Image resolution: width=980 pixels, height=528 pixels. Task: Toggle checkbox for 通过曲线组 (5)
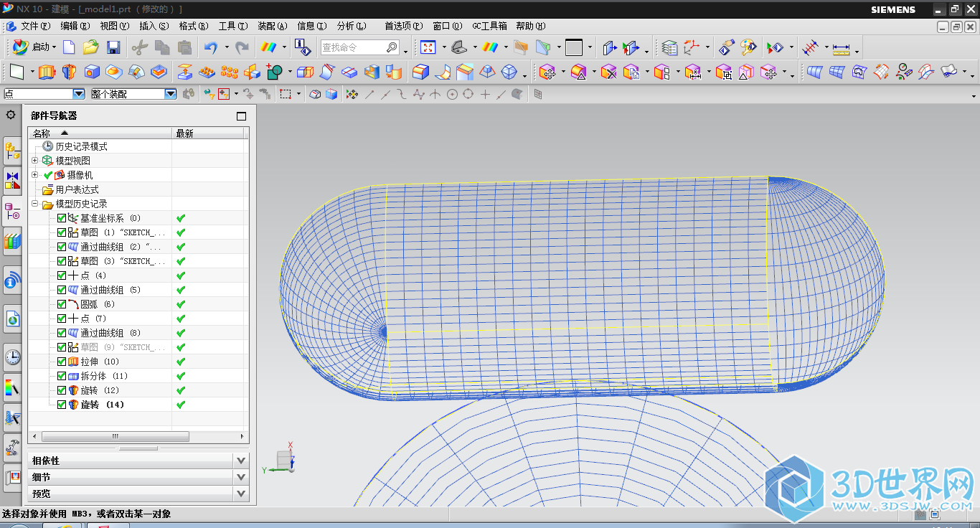(62, 290)
